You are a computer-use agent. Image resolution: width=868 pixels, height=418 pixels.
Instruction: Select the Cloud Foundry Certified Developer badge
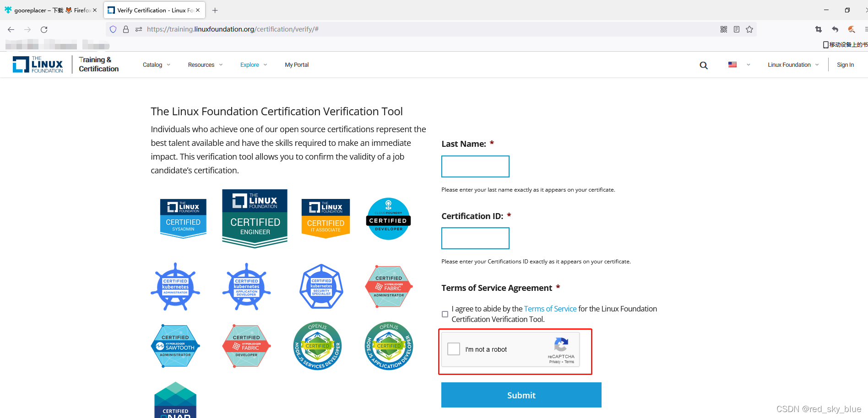coord(389,219)
